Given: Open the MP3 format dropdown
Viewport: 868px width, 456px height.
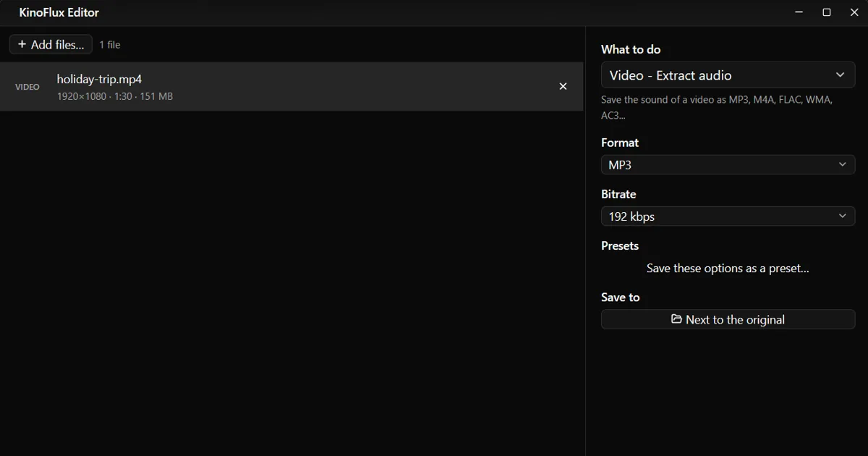Looking at the screenshot, I should click(728, 165).
